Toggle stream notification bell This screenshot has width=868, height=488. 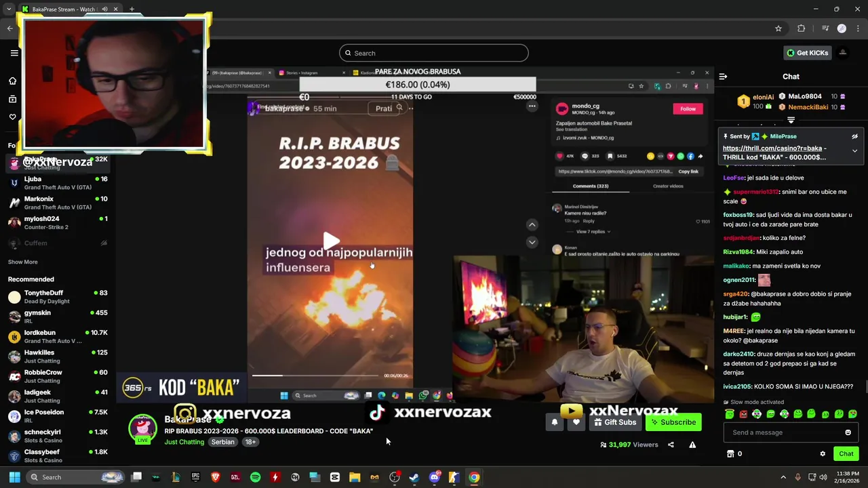point(555,422)
